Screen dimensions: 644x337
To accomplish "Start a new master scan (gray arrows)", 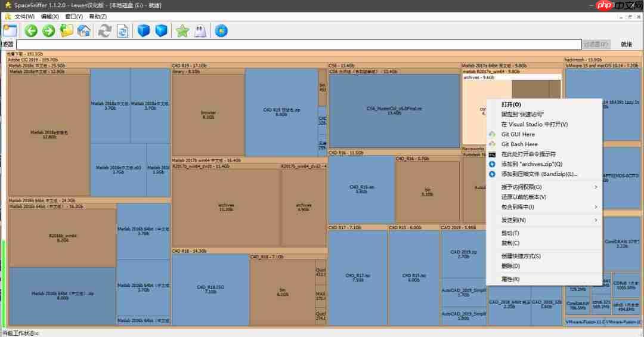I will coord(105,31).
